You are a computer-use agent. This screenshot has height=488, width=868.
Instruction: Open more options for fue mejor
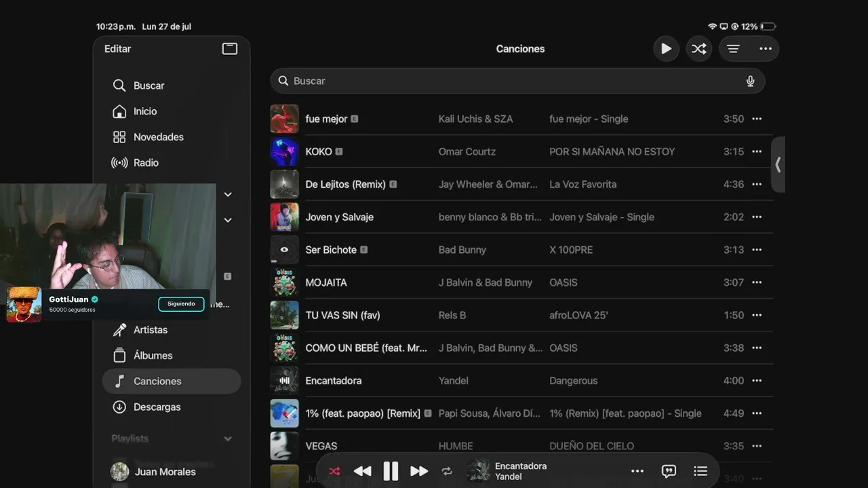pos(757,119)
